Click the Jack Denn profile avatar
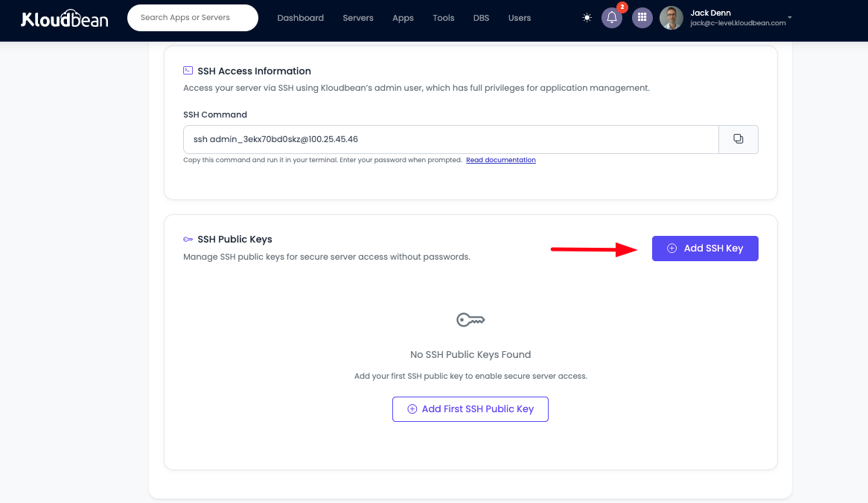This screenshot has height=503, width=868. coord(671,18)
